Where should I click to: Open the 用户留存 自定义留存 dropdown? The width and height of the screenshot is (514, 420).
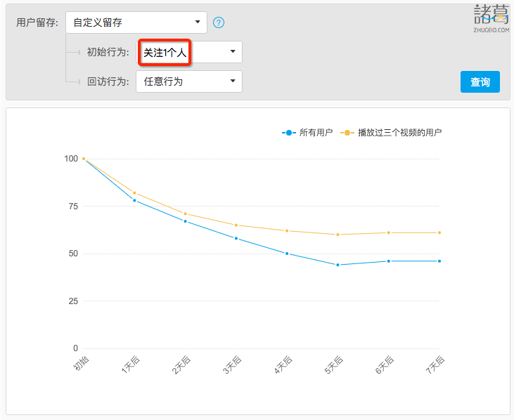[136, 22]
